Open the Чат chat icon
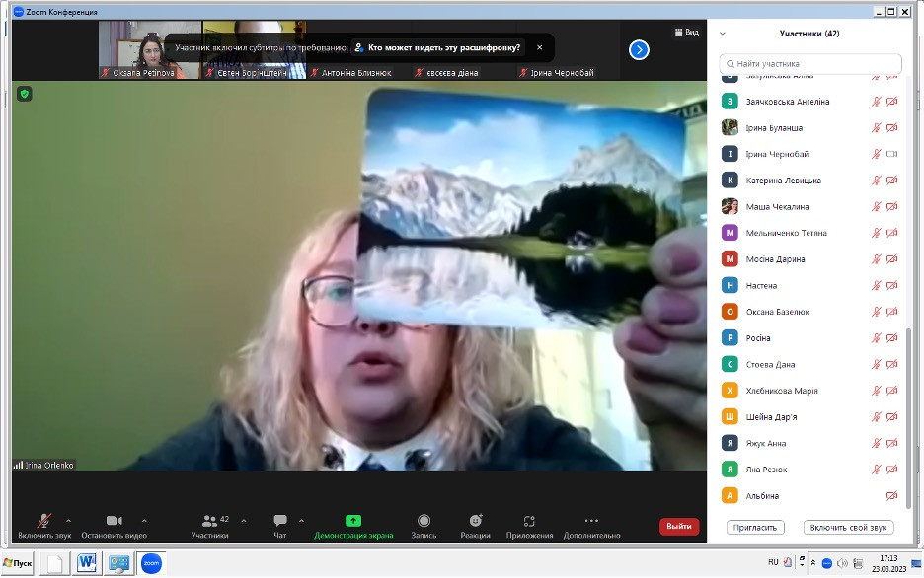The width and height of the screenshot is (924, 578). tap(280, 521)
